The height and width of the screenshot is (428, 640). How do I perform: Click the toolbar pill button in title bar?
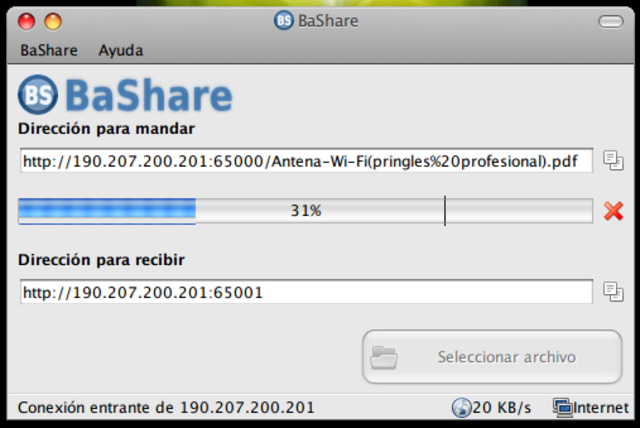tap(611, 21)
